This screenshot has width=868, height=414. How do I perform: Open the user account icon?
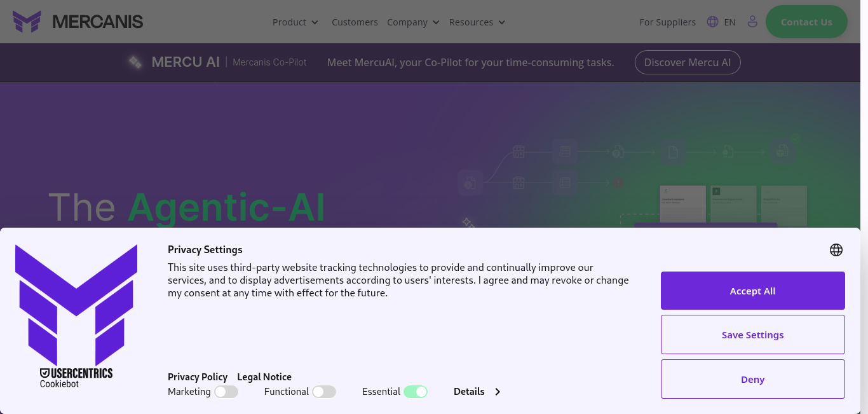752,22
